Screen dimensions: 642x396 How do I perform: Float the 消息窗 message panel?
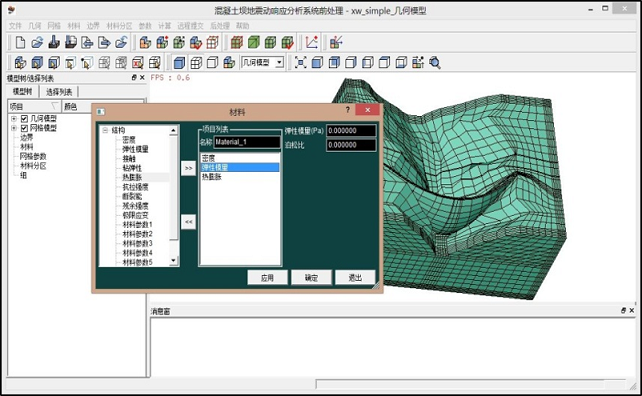click(x=623, y=311)
